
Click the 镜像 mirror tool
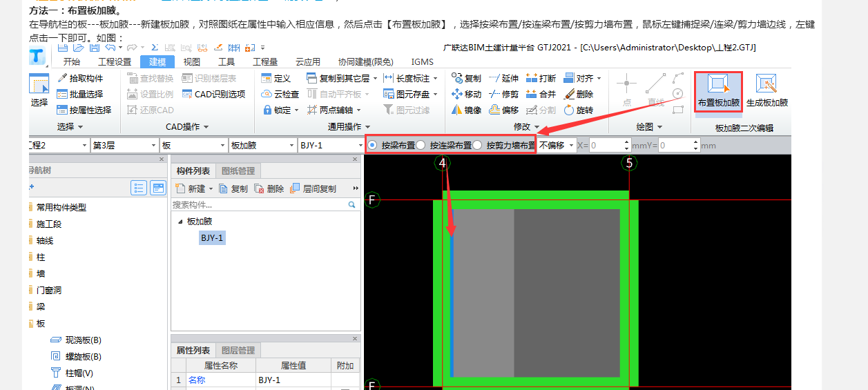point(466,110)
